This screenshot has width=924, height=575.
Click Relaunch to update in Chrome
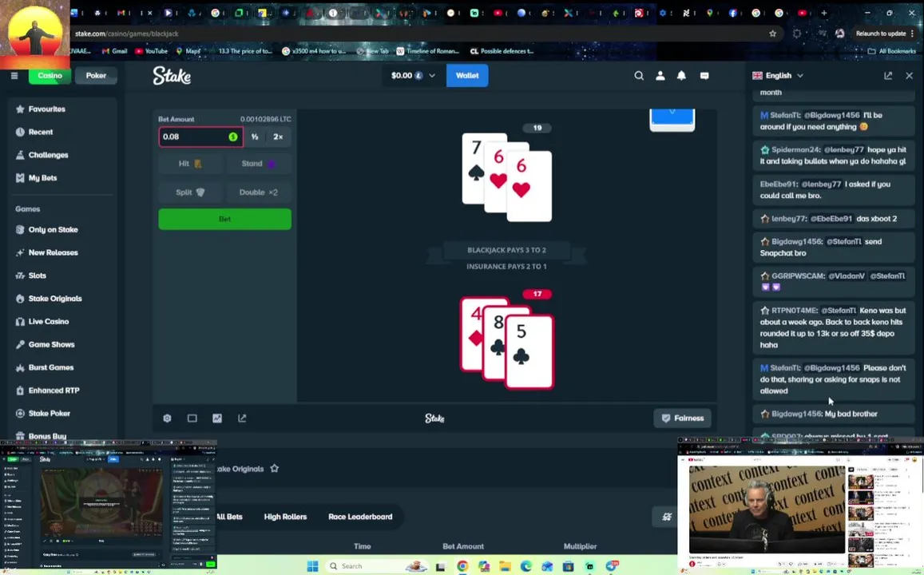(x=880, y=34)
